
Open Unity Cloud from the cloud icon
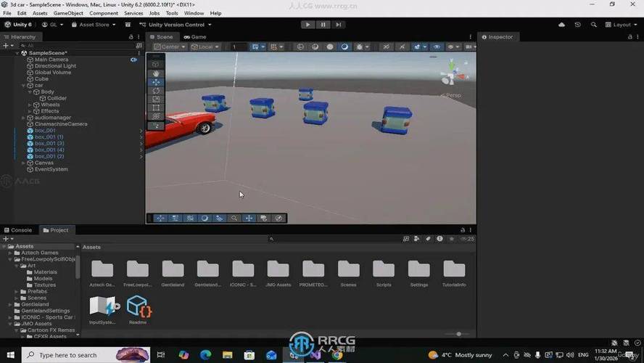[561, 25]
